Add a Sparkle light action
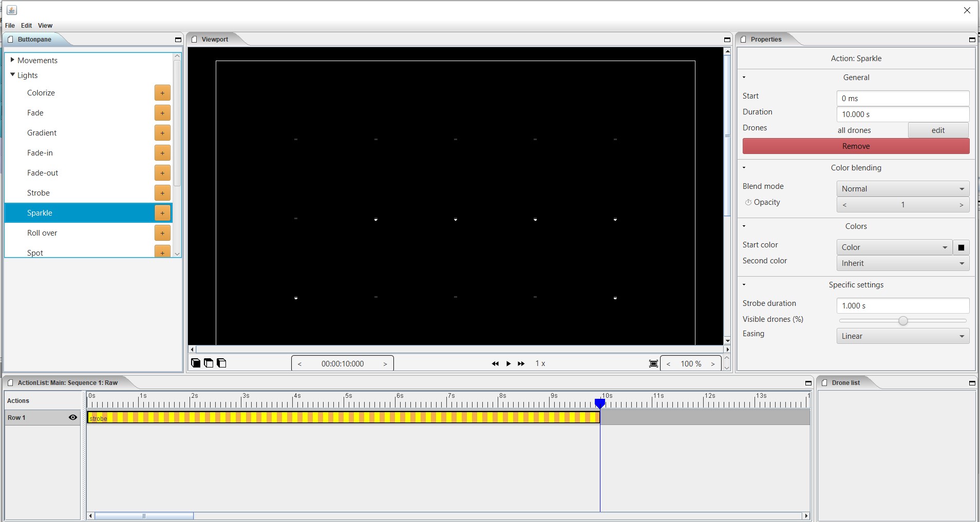Image resolution: width=980 pixels, height=522 pixels. click(162, 213)
